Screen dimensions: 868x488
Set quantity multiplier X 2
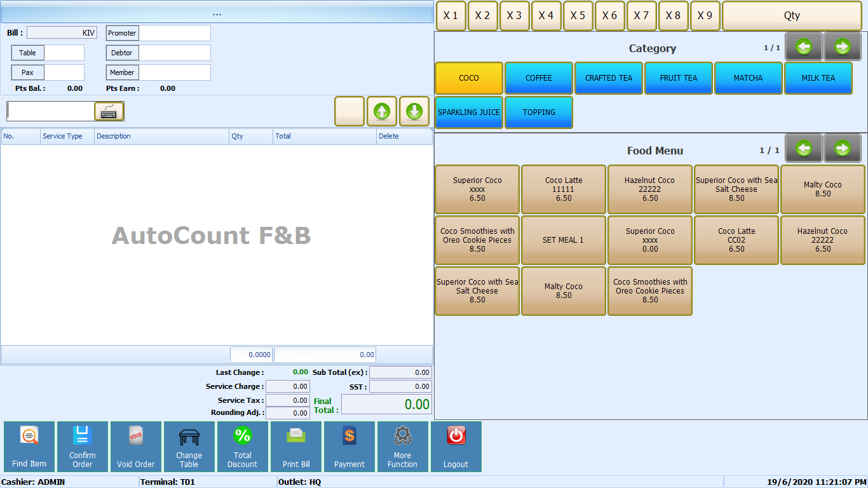tap(483, 16)
